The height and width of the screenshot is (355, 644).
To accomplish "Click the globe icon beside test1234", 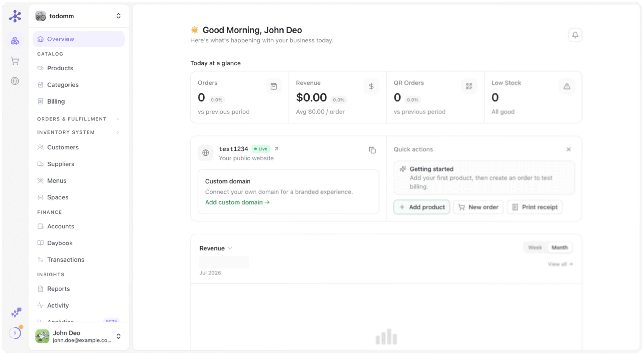I will click(205, 153).
